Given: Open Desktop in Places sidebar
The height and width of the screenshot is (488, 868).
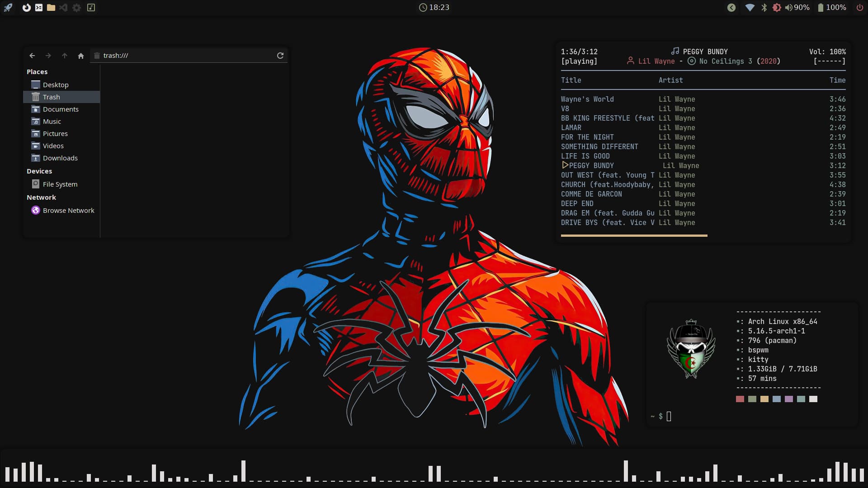Looking at the screenshot, I should pyautogui.click(x=61, y=85).
